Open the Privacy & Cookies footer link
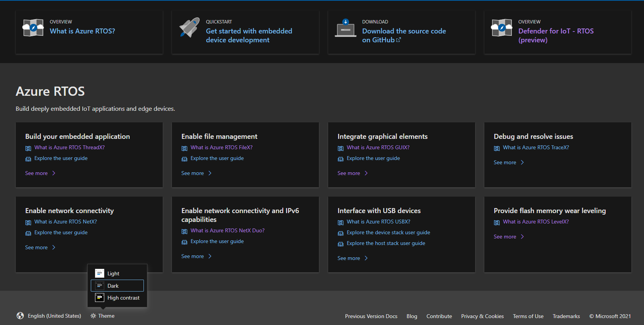Viewport: 644px width, 325px height. click(x=482, y=316)
